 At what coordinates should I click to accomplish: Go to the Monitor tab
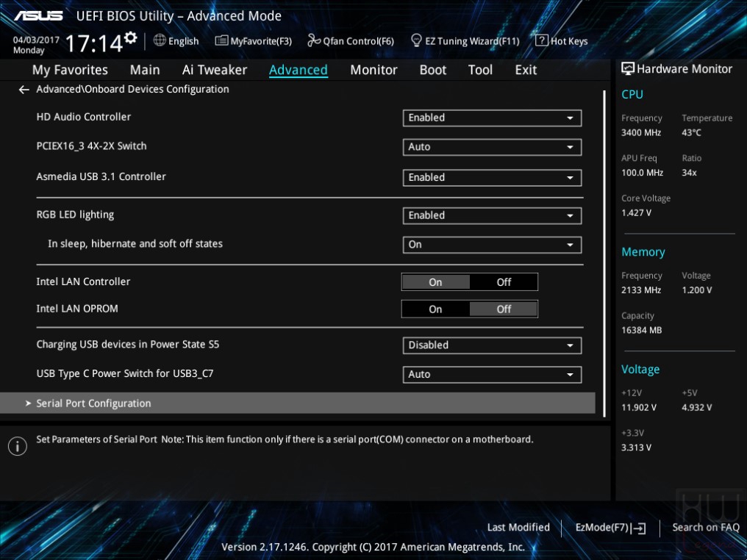click(373, 70)
